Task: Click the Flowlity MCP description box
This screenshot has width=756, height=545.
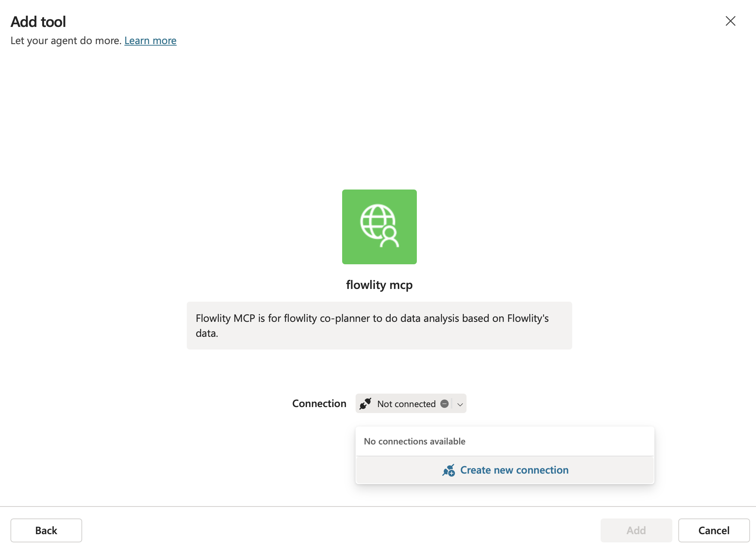Action: click(379, 326)
